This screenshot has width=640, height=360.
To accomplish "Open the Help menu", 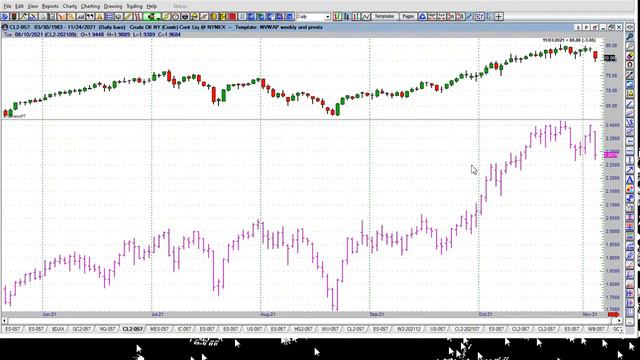I will pyautogui.click(x=151, y=7).
